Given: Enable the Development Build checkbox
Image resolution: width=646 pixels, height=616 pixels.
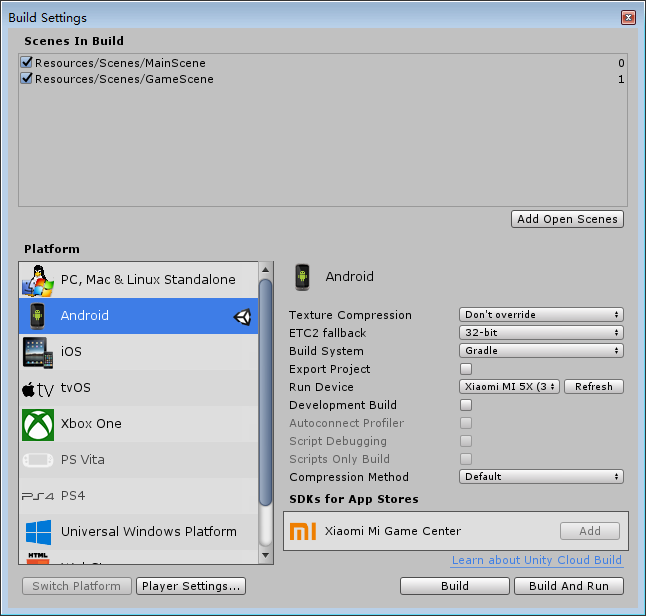Looking at the screenshot, I should coord(466,405).
